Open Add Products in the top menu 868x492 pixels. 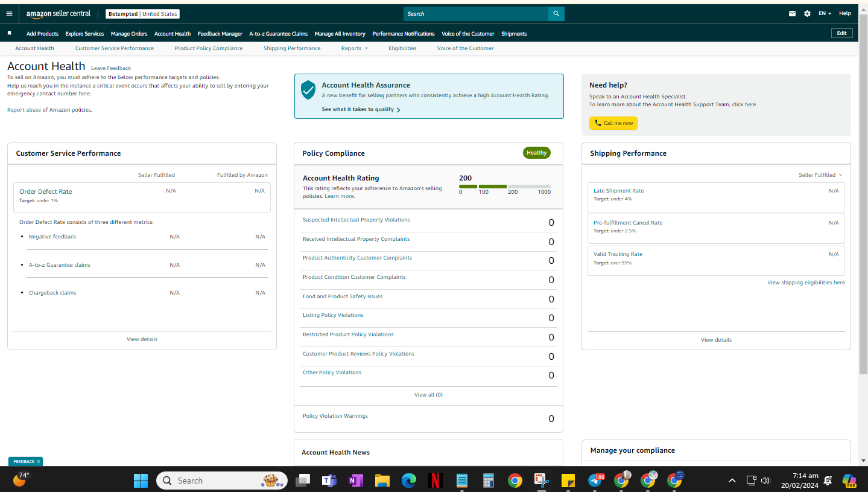point(42,34)
